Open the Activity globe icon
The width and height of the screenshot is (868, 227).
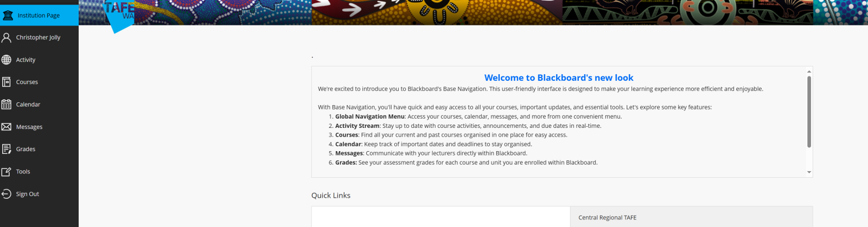(7, 60)
